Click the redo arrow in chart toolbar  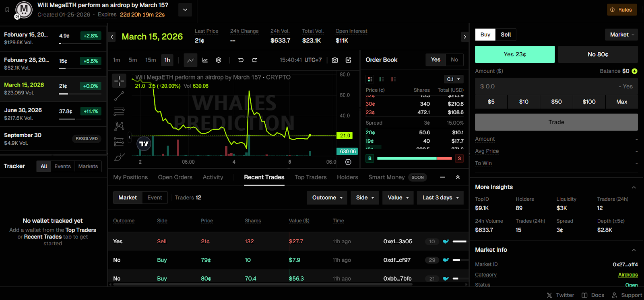tap(254, 60)
